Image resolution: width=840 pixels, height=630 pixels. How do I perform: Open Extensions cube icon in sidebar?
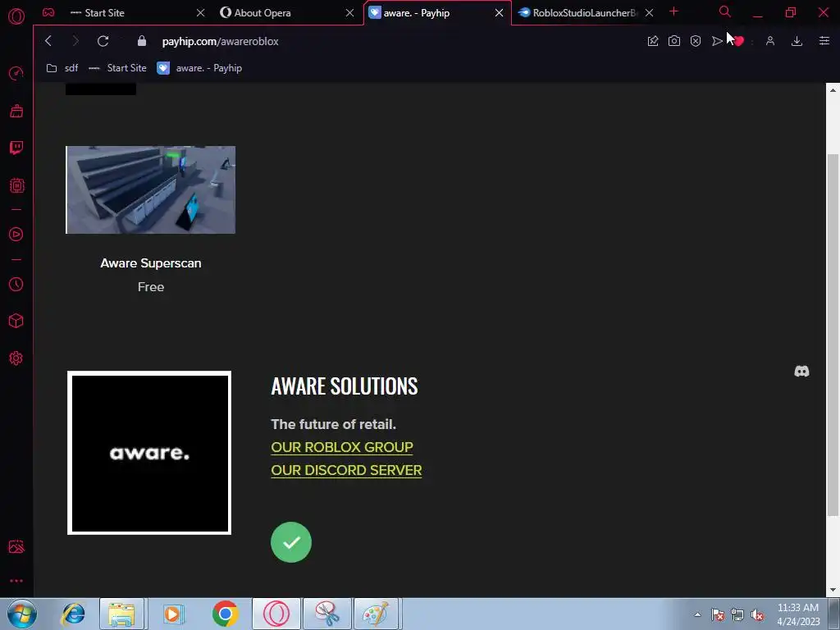click(16, 321)
